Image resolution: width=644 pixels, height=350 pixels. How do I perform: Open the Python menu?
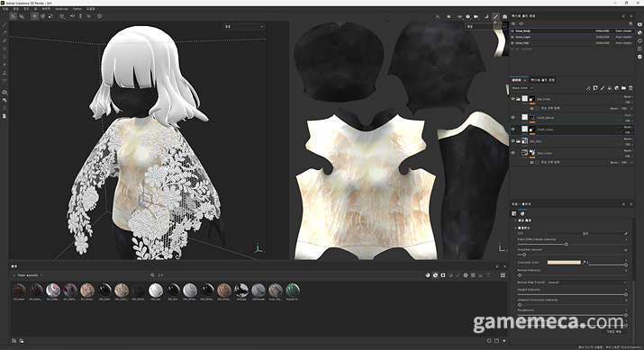tap(77, 9)
